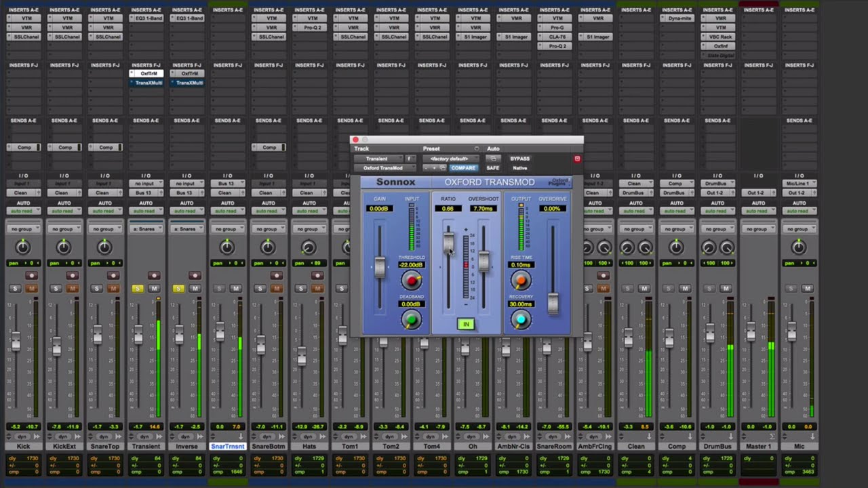Record-enable the Transient track

(x=154, y=276)
